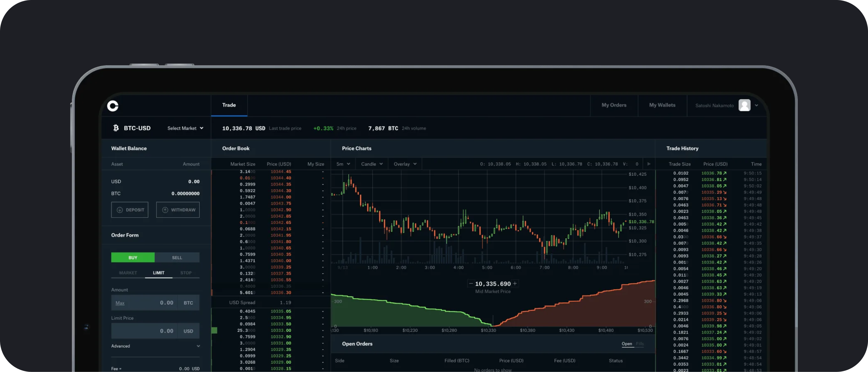Click the Bitcoin symbol next to BTC-USD
Viewport: 868px width, 372px height.
[x=116, y=128]
